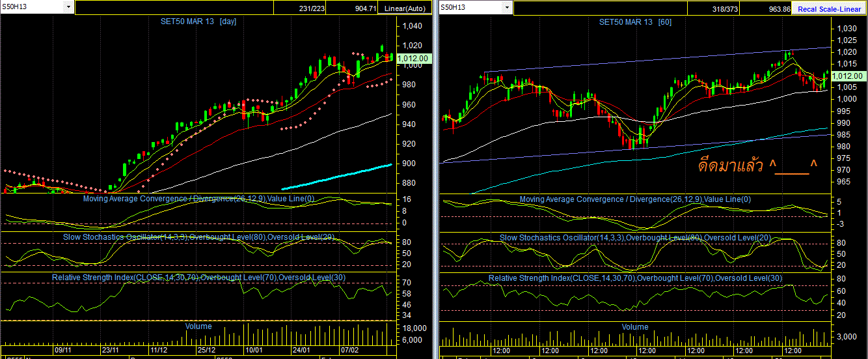
Task: Click the upper blue trendline on 60-minute chart
Action: [x=657, y=59]
